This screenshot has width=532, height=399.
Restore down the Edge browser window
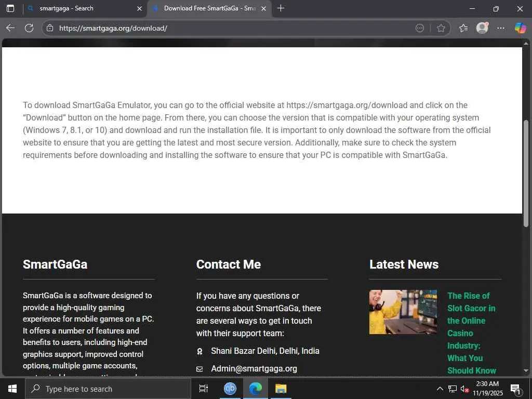coord(496,8)
